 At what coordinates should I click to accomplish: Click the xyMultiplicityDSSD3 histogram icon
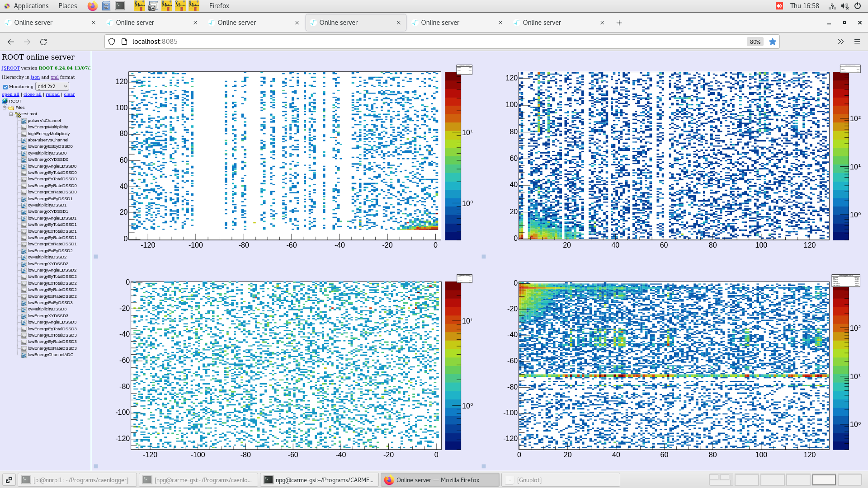[24, 309]
